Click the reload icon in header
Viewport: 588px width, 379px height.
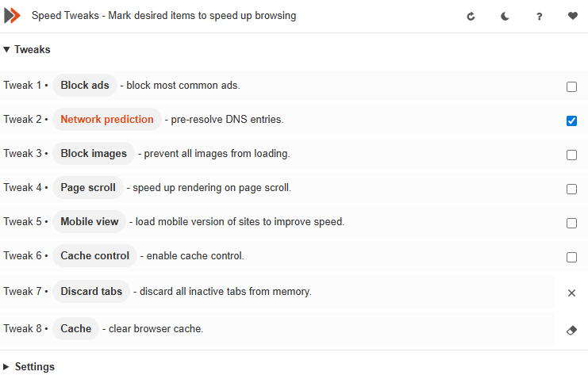(x=471, y=16)
